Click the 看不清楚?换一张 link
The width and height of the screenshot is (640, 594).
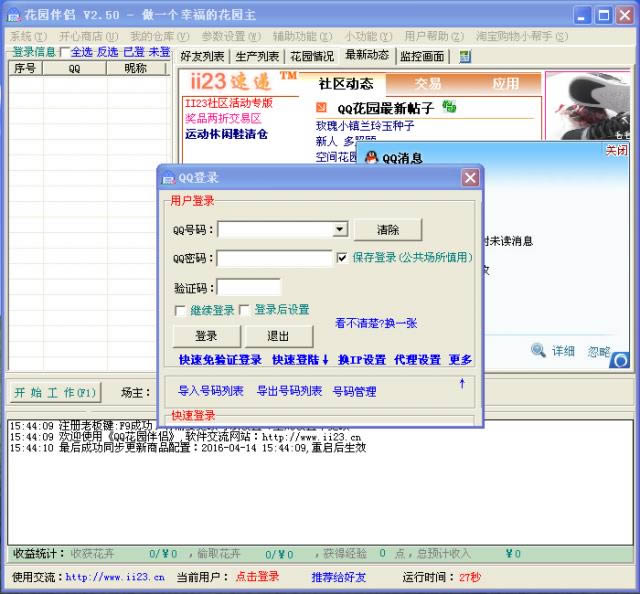tap(376, 323)
